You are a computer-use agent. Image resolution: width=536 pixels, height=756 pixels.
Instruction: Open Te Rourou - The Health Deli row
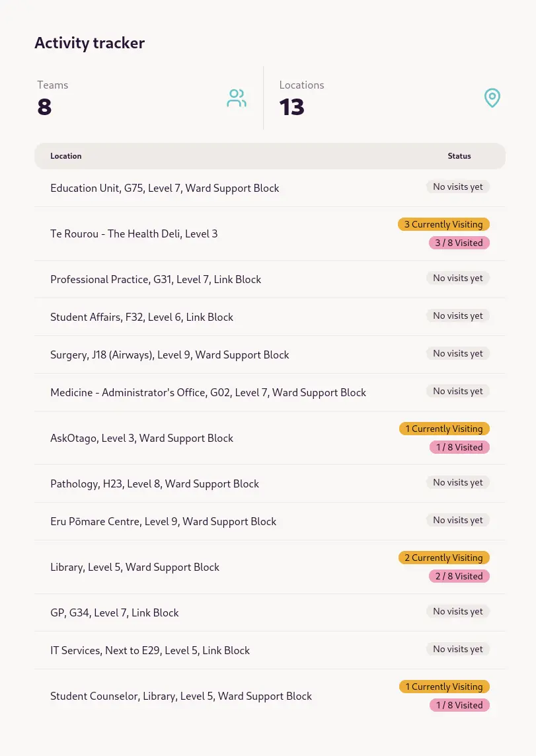tap(270, 234)
